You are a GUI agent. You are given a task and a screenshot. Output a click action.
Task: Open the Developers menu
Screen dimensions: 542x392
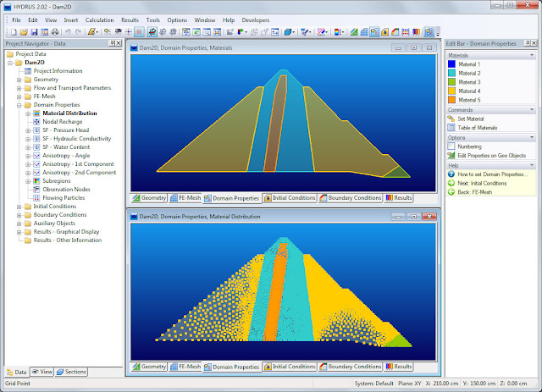[x=256, y=20]
